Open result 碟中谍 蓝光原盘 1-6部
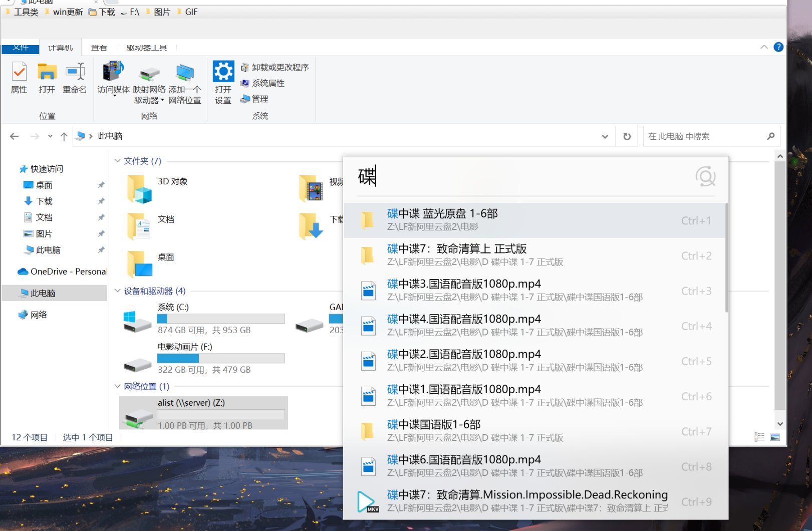812x531 pixels. 534,220
